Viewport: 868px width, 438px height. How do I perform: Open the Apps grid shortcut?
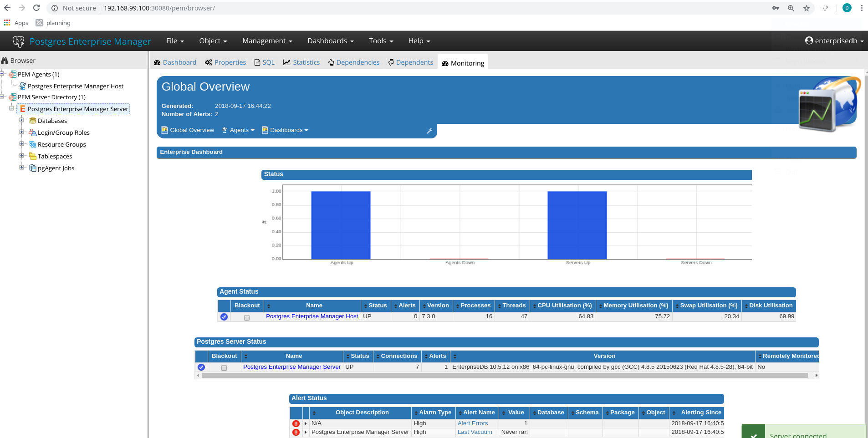[16, 23]
